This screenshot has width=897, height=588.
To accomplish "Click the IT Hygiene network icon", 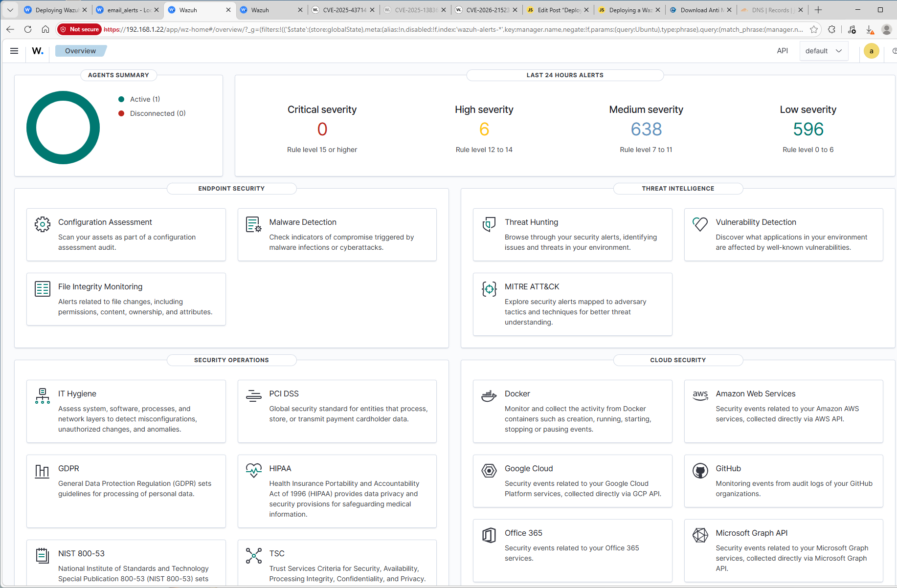I will 43,396.
